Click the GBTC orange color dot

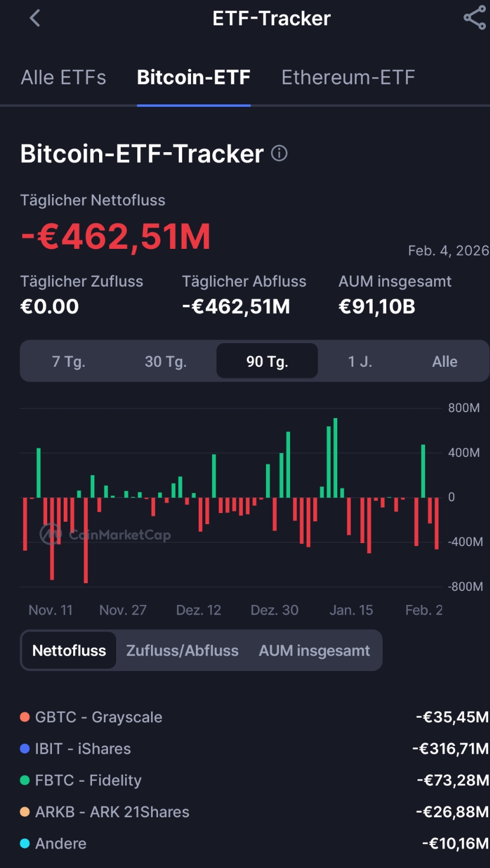[25, 717]
